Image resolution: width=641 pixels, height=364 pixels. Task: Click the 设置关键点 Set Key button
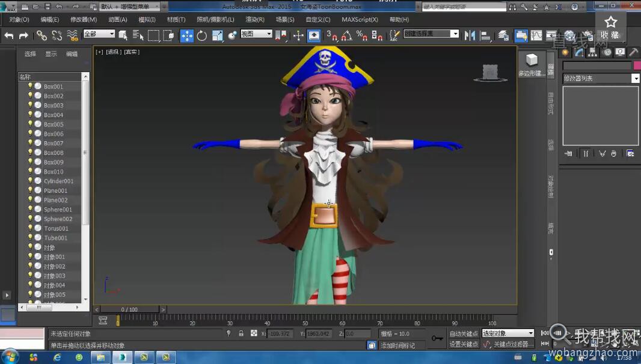464,344
